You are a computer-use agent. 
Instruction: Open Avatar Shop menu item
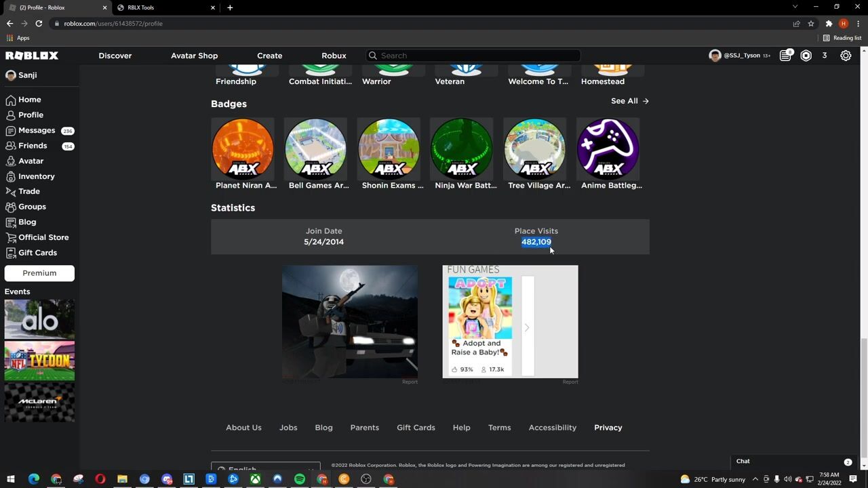click(x=194, y=56)
